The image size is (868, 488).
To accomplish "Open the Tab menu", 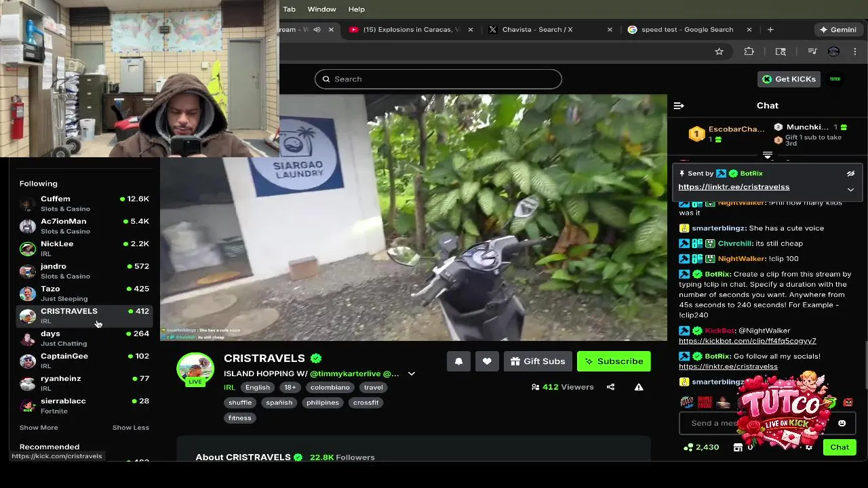I will pyautogui.click(x=290, y=9).
